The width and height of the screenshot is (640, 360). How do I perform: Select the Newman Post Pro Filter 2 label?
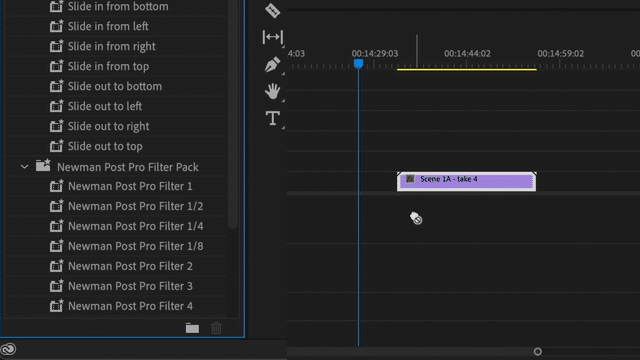130,267
